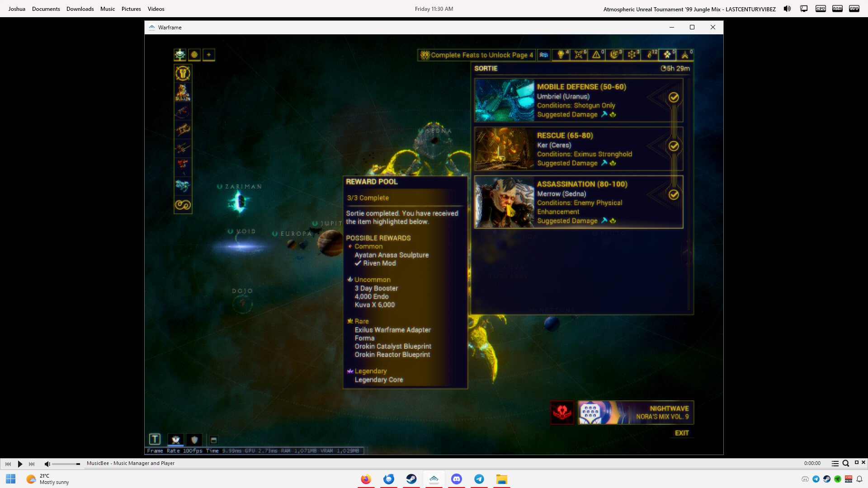Image resolution: width=868 pixels, height=488 pixels.
Task: Select the Zariman node on star chart
Action: [238, 201]
